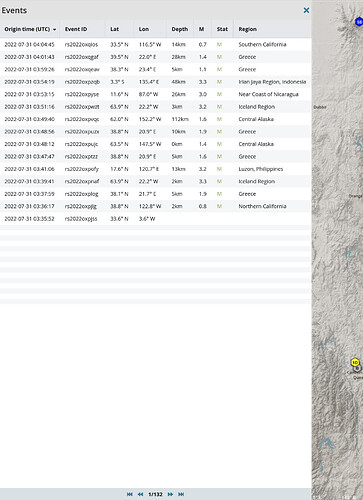The width and height of the screenshot is (363, 500).
Task: Sort by Event ID column header
Action: pos(76,29)
